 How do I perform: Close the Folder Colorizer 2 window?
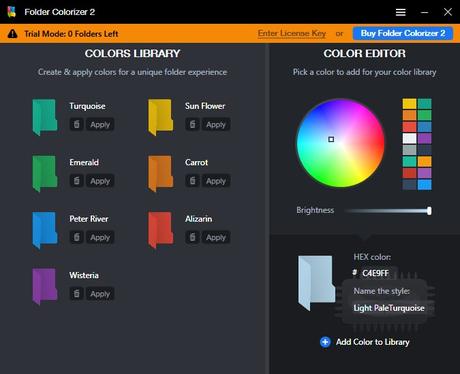(448, 12)
